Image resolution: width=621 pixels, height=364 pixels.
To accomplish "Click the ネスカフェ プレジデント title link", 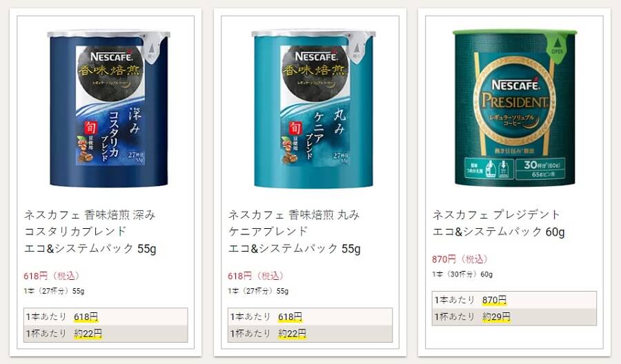I will [496, 215].
